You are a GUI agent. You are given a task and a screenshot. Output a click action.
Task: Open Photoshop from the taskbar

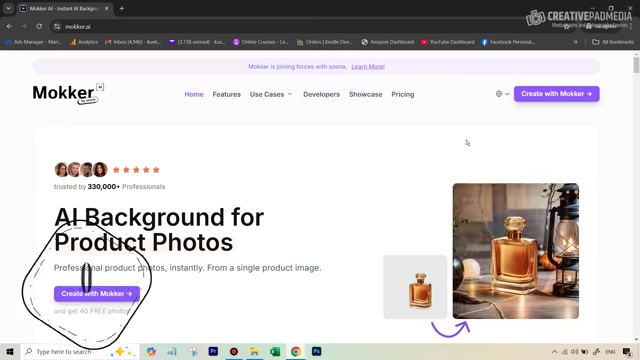tap(316, 351)
